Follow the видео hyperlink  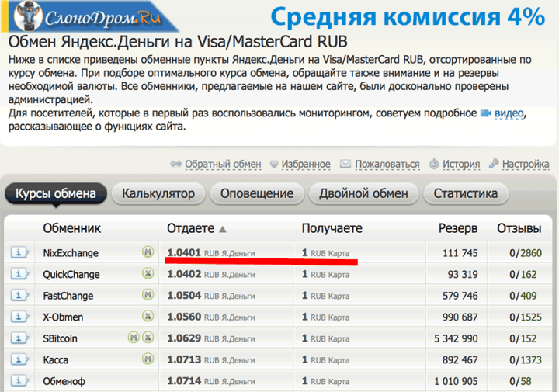[509, 113]
